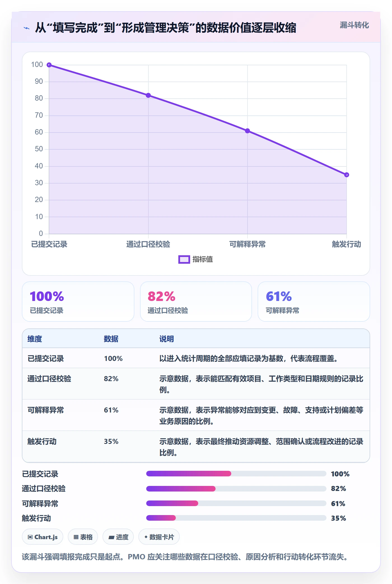Screen dimensions: 392x584
Task: Click the 可解释异常 cell in the table
Action: pyautogui.click(x=46, y=410)
